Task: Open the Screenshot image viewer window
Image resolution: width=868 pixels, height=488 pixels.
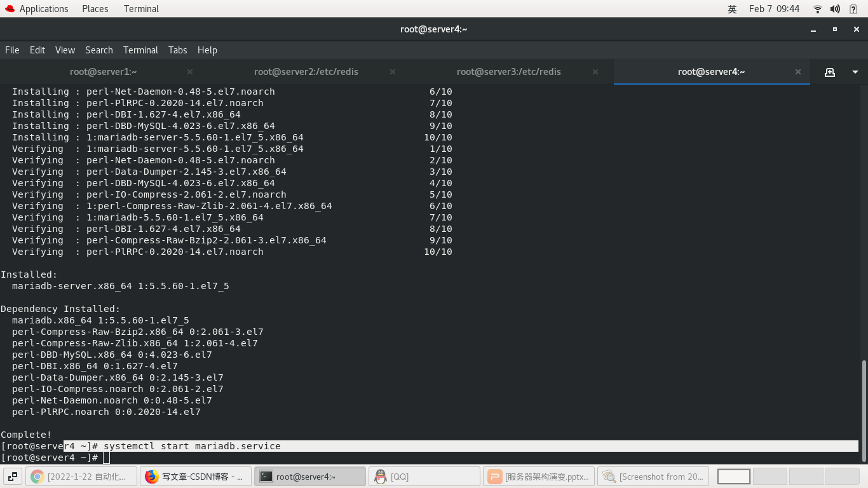Action: coord(653,476)
